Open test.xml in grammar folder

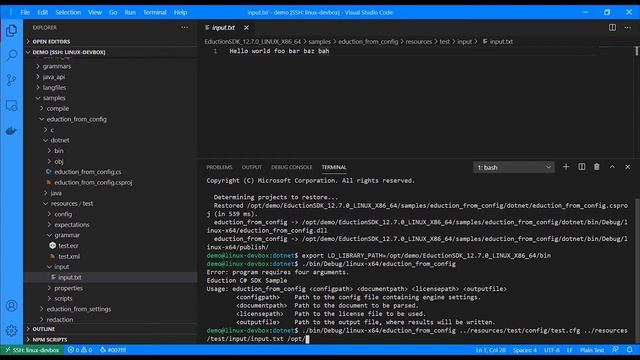click(x=69, y=256)
